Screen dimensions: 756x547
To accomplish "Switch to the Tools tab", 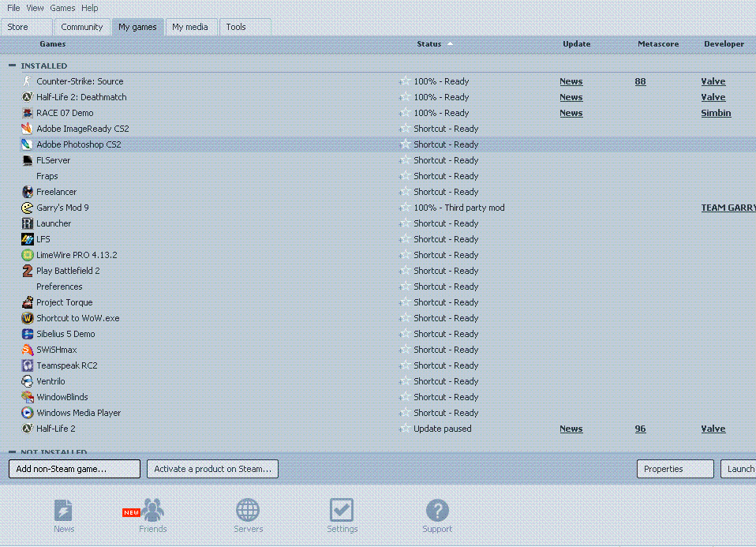I will (x=245, y=27).
